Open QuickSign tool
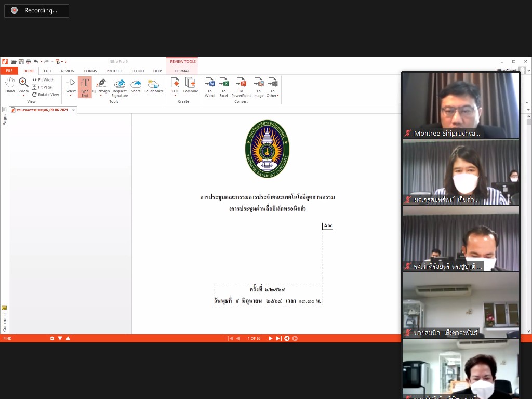Image resolution: width=532 pixels, height=399 pixels. tap(101, 85)
